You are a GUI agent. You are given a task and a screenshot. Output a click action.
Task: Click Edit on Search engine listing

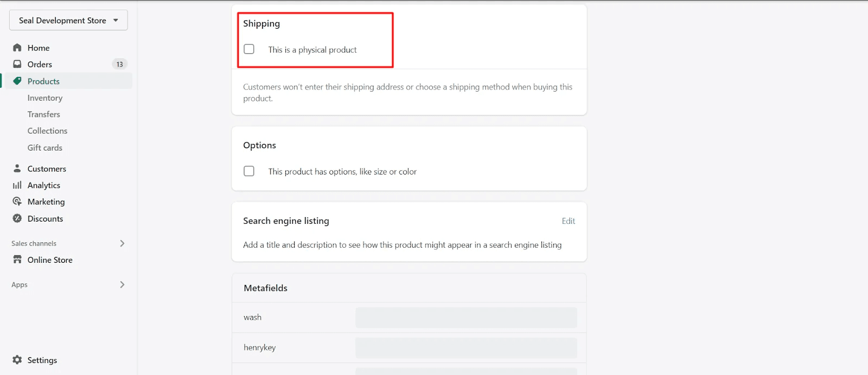coord(568,221)
